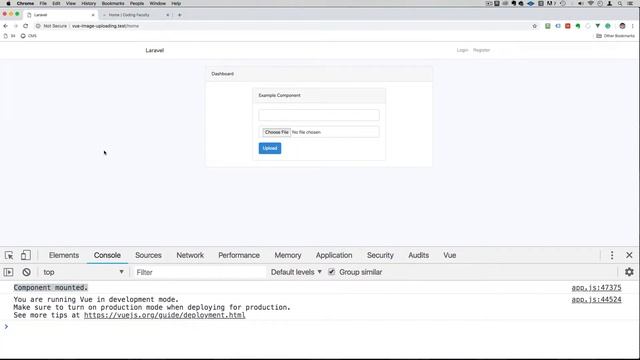Open the volume menu bar icon
The image size is (640, 360).
pyautogui.click(x=580, y=3)
